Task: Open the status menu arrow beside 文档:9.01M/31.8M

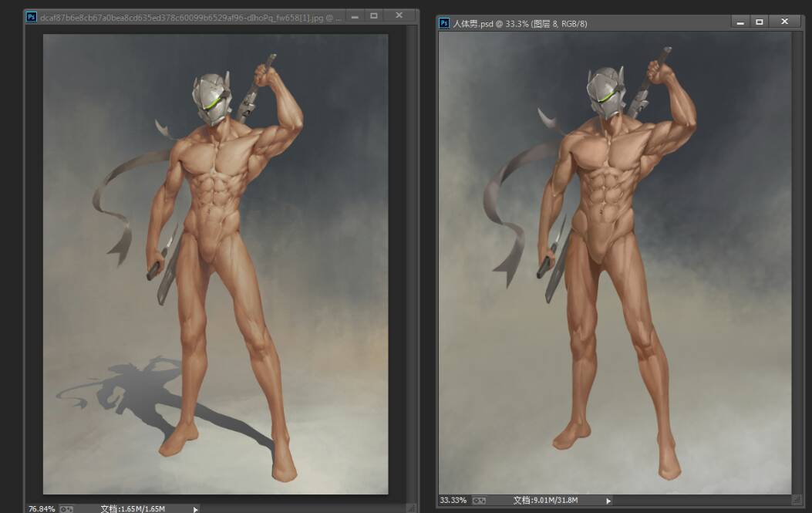Action: point(608,501)
